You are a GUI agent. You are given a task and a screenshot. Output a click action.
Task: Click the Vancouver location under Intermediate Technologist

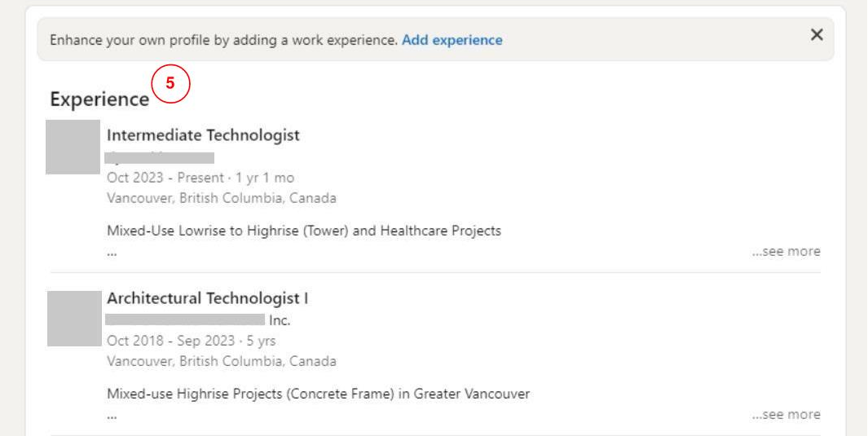tap(221, 198)
